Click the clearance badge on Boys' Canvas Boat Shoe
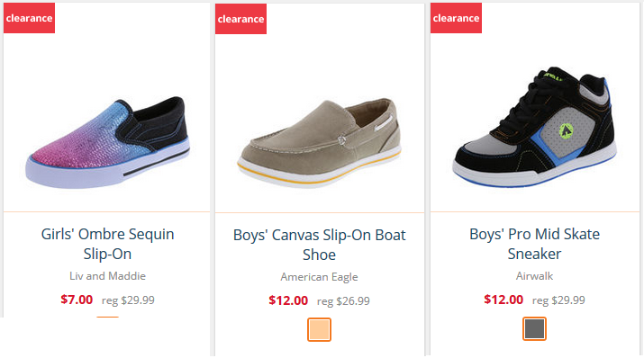This screenshot has height=358, width=644. coord(240,19)
